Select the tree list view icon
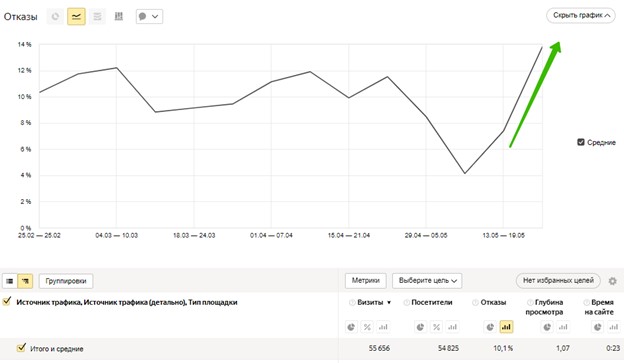 (25, 281)
